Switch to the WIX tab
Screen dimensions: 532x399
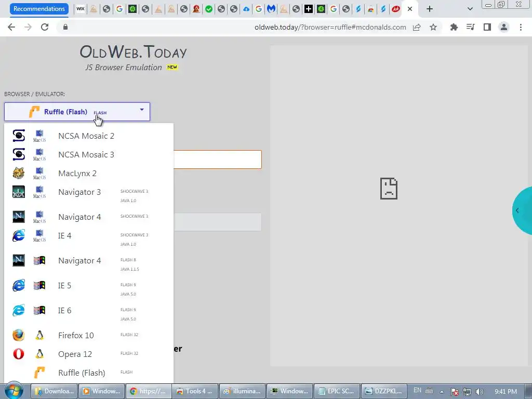pyautogui.click(x=81, y=9)
